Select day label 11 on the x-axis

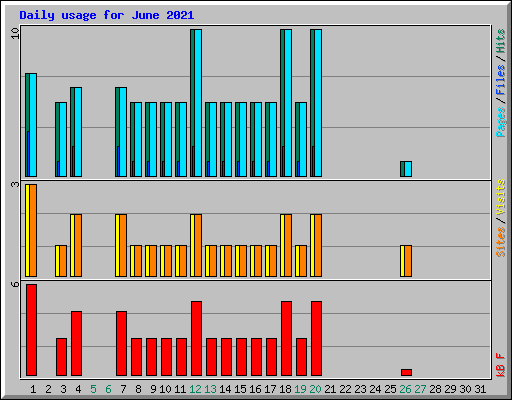(180, 389)
